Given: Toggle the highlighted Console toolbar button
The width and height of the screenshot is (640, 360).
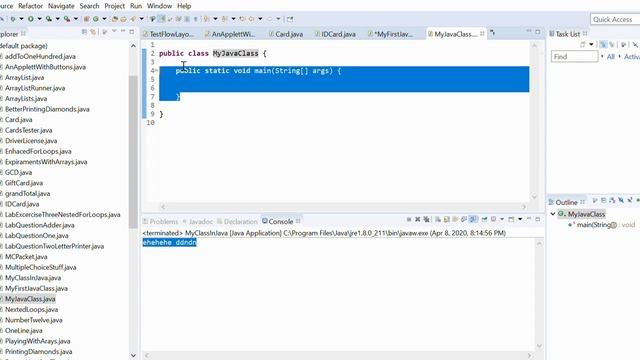Looking at the screenshot, I should [x=473, y=220].
